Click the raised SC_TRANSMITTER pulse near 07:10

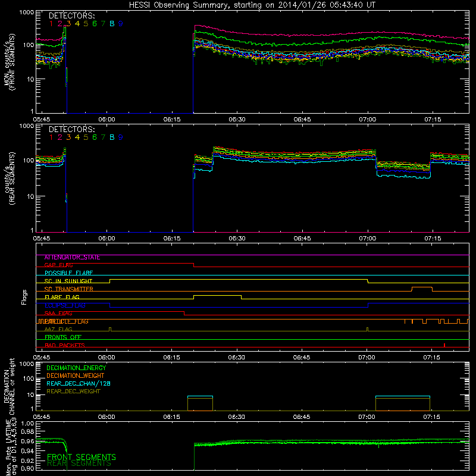422,287
